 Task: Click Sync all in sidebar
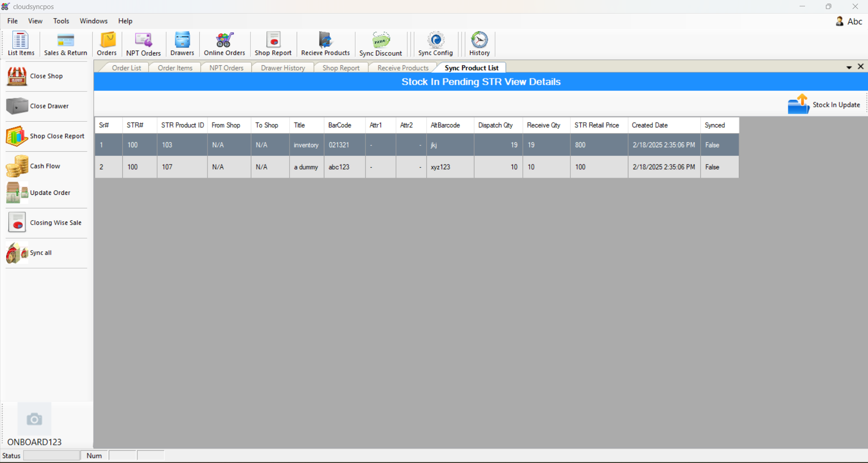tap(46, 253)
